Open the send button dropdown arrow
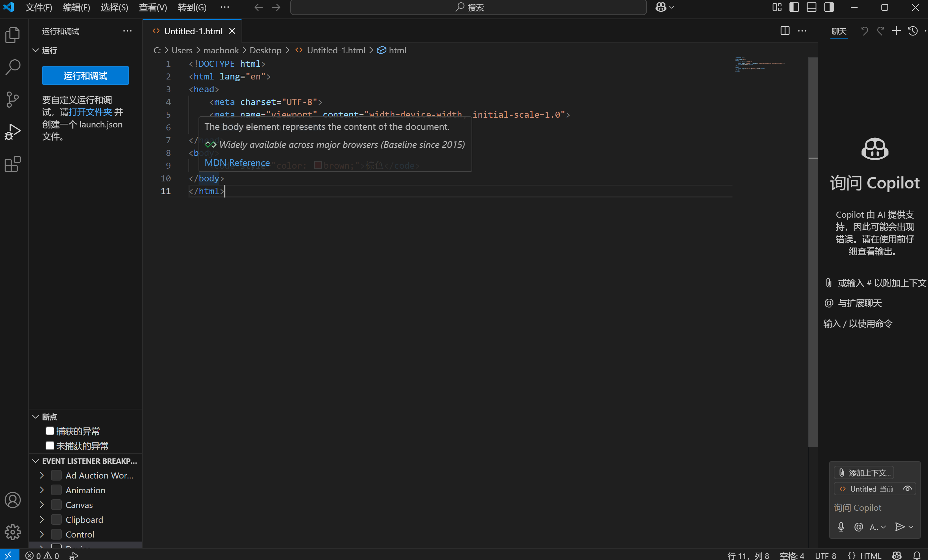928x560 pixels. pos(911,526)
